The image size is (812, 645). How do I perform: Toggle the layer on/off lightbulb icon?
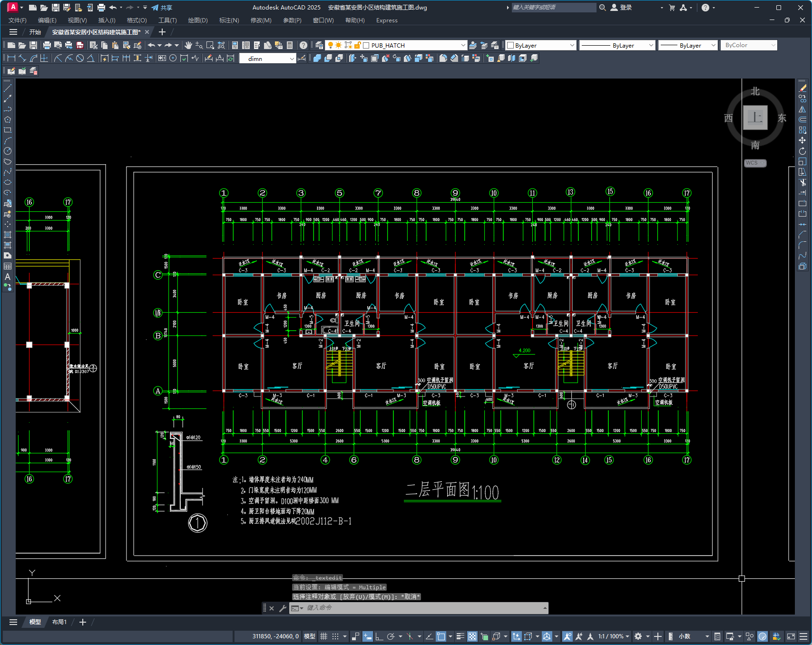[x=331, y=45]
